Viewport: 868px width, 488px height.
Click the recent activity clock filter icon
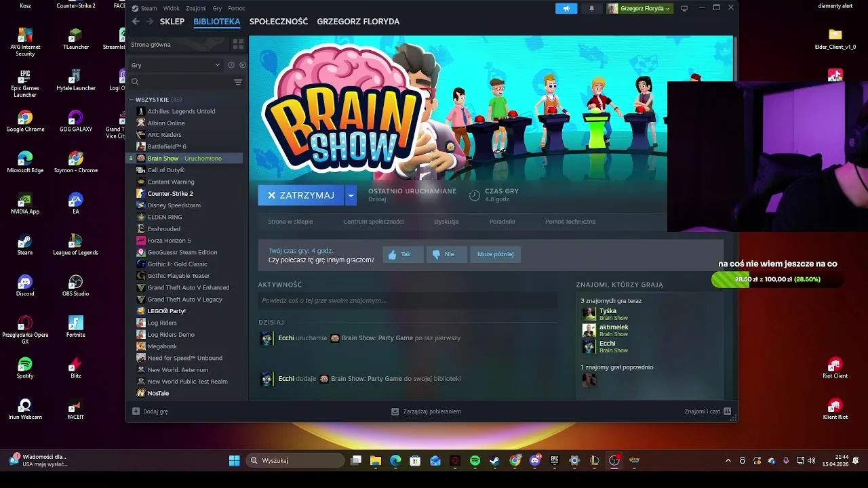231,65
